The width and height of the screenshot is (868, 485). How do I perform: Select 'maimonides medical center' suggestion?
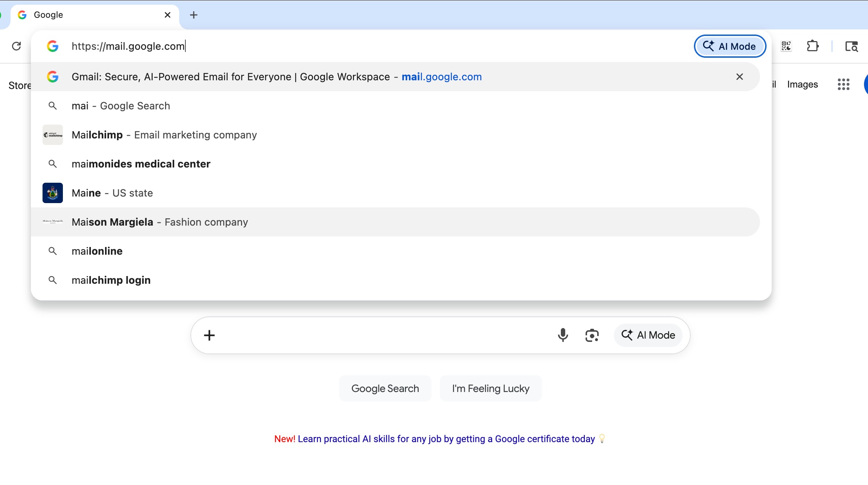tap(395, 164)
